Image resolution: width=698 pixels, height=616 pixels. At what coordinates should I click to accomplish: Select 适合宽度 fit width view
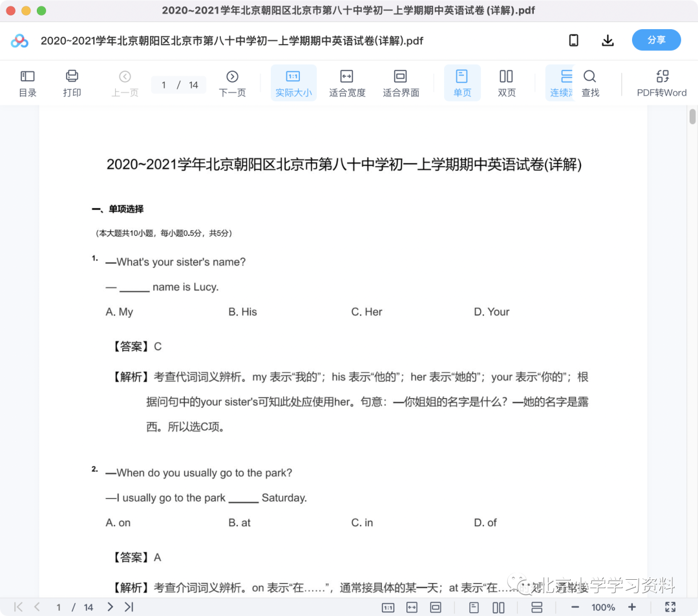[x=347, y=83]
